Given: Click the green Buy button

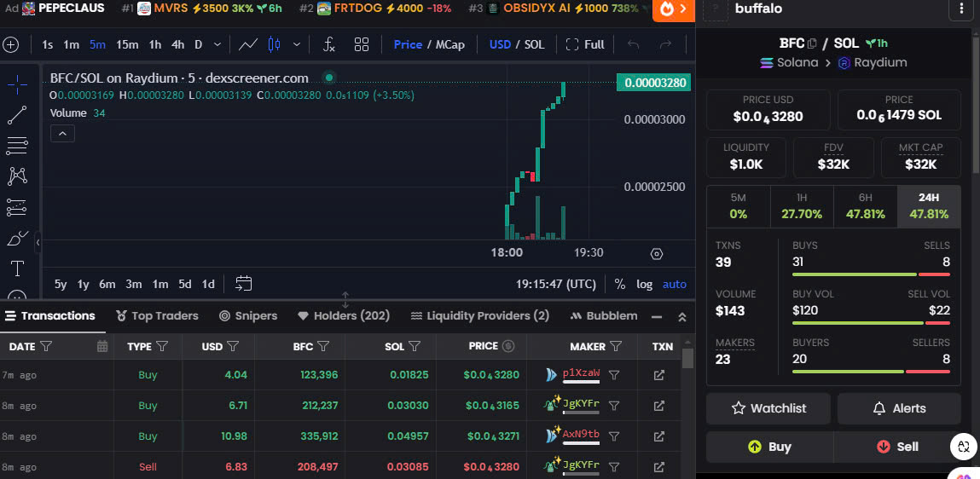Looking at the screenshot, I should 769,447.
